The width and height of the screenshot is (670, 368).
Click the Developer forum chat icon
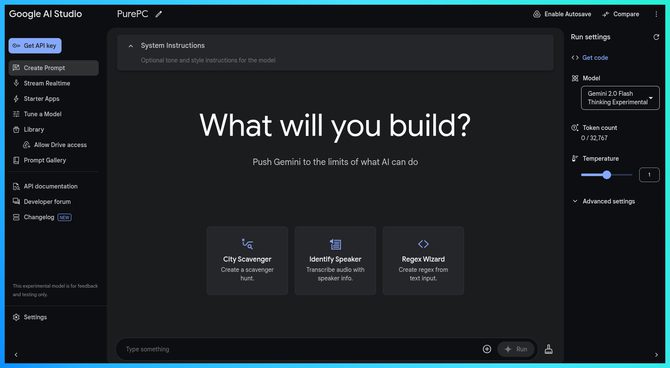click(x=16, y=202)
